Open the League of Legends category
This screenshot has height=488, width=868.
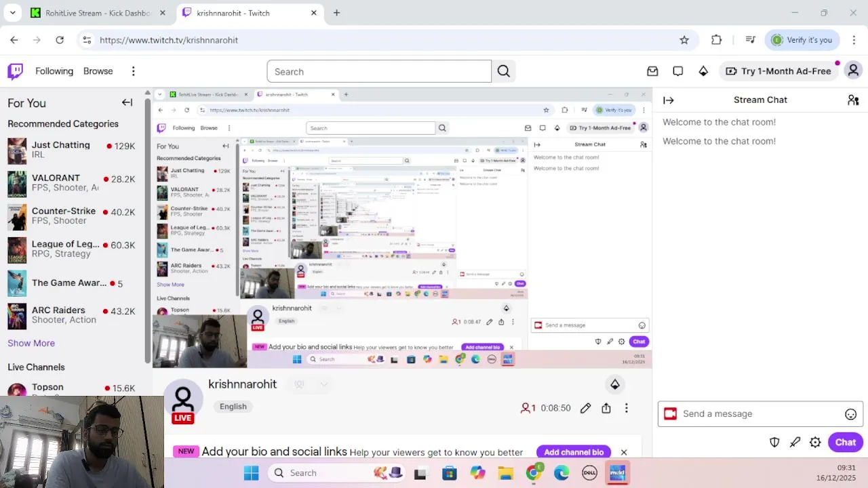coord(71,249)
